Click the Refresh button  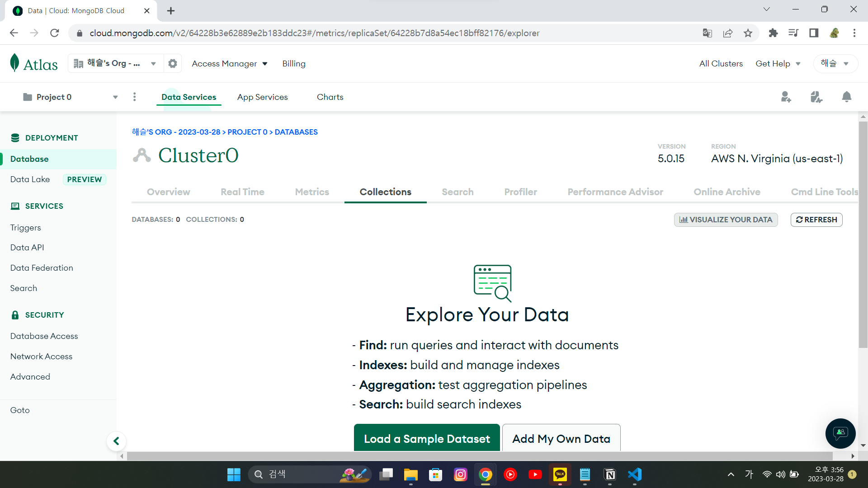pos(816,220)
